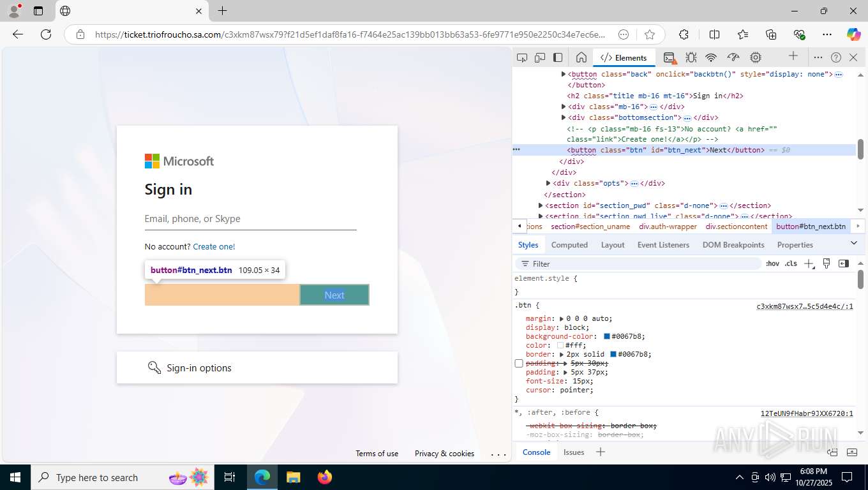The width and height of the screenshot is (868, 490).
Task: Open Firefox from the taskbar
Action: [325, 477]
